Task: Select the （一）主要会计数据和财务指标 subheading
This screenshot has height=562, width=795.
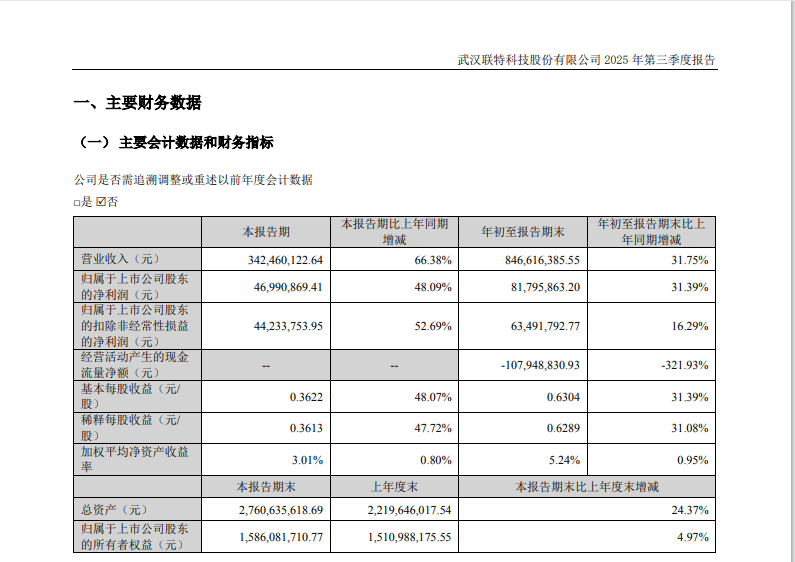Action: coord(174,143)
